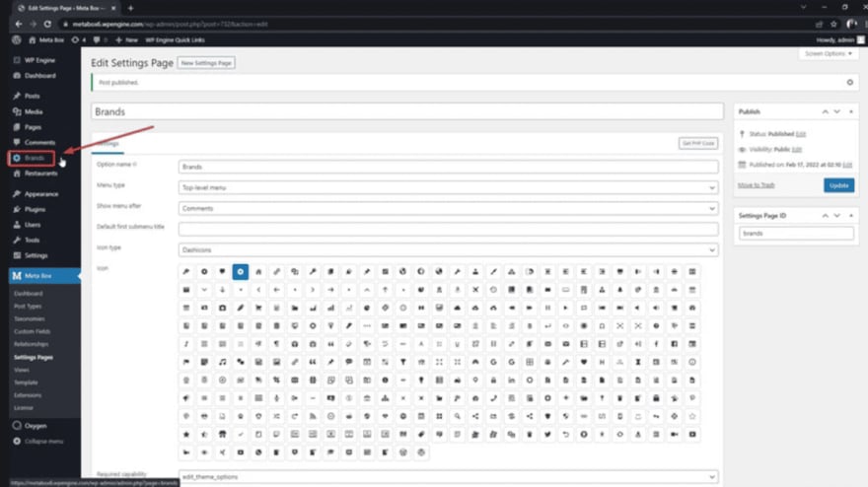Open WP Engine Quick Links
Image resolution: width=868 pixels, height=487 pixels.
(175, 39)
